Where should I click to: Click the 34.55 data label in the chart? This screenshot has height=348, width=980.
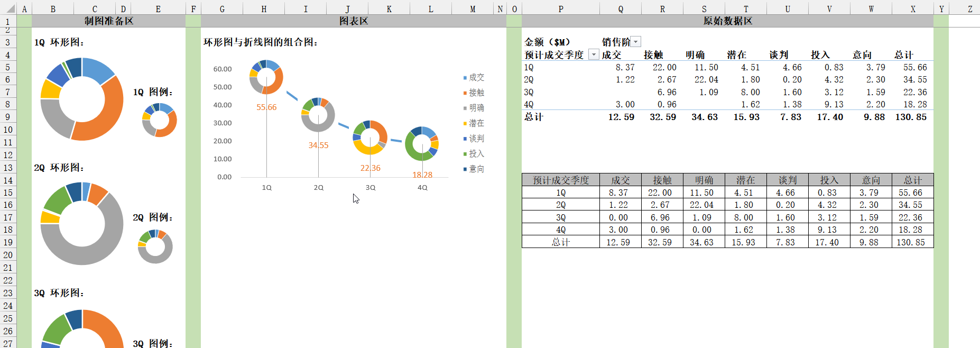pyautogui.click(x=318, y=145)
